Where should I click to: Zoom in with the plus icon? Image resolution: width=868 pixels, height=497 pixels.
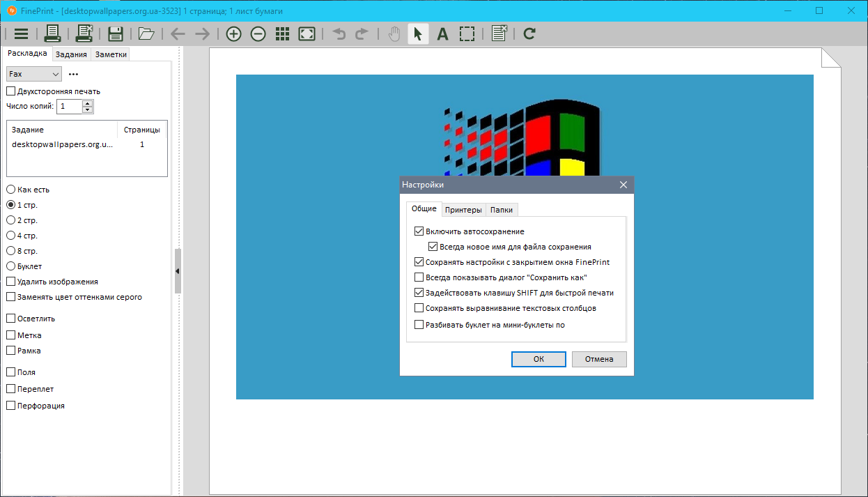click(x=234, y=33)
